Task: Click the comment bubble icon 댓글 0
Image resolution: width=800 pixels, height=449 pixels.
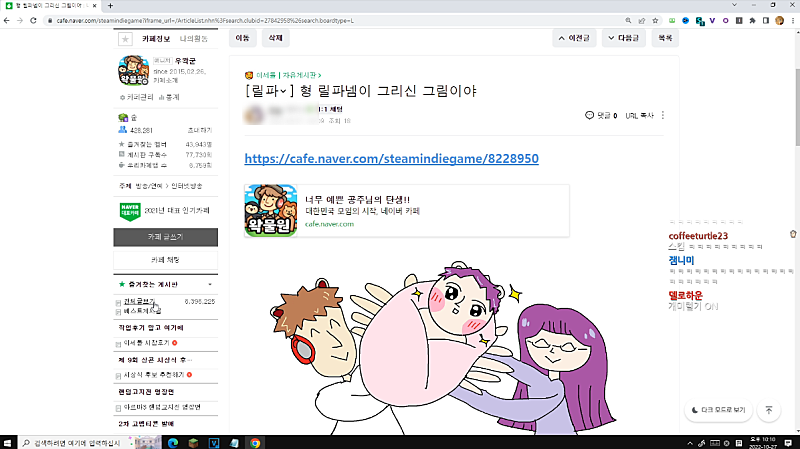Action: (589, 115)
